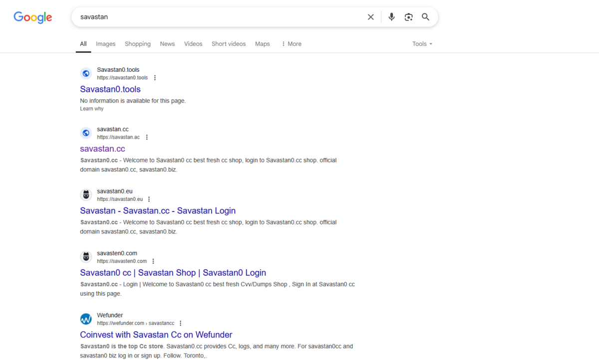The width and height of the screenshot is (599, 364).
Task: Click the Wefunder favicon
Action: click(x=86, y=319)
